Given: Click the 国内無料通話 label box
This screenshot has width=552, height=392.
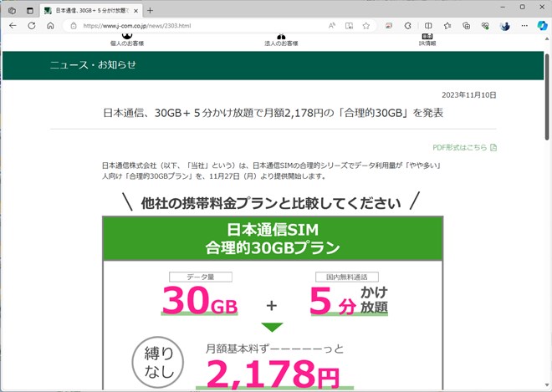Looking at the screenshot, I should pos(347,277).
